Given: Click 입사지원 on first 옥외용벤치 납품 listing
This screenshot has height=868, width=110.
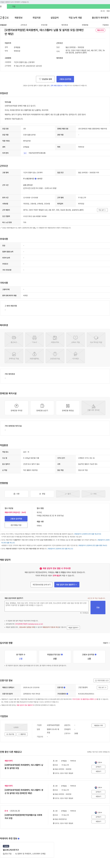Looking at the screenshot, I should 98,767.
